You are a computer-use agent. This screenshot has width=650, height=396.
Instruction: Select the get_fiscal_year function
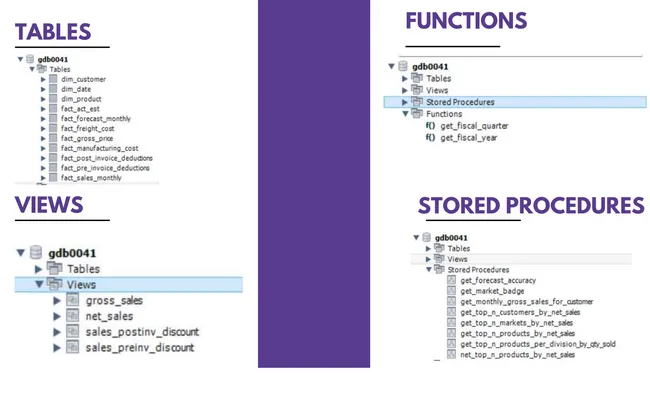coord(468,138)
